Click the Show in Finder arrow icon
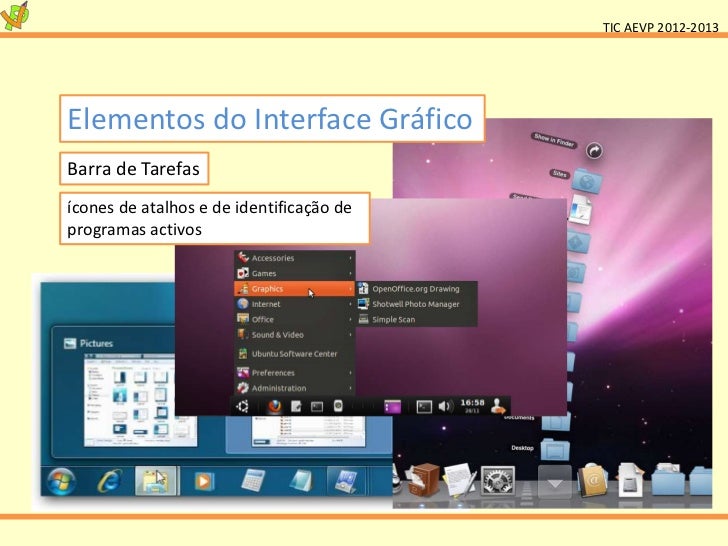Viewport: 728px width, 546px height. [x=594, y=150]
